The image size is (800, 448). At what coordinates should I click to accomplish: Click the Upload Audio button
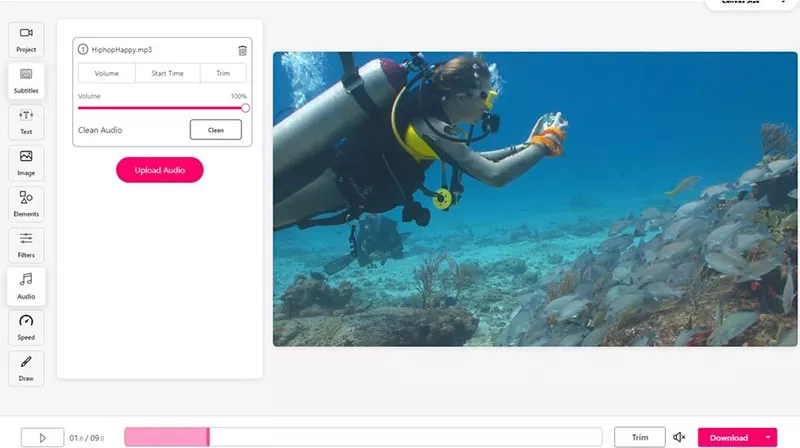[160, 170]
